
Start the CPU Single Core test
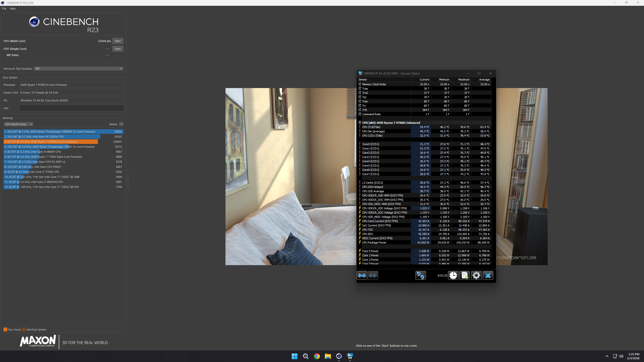[118, 49]
